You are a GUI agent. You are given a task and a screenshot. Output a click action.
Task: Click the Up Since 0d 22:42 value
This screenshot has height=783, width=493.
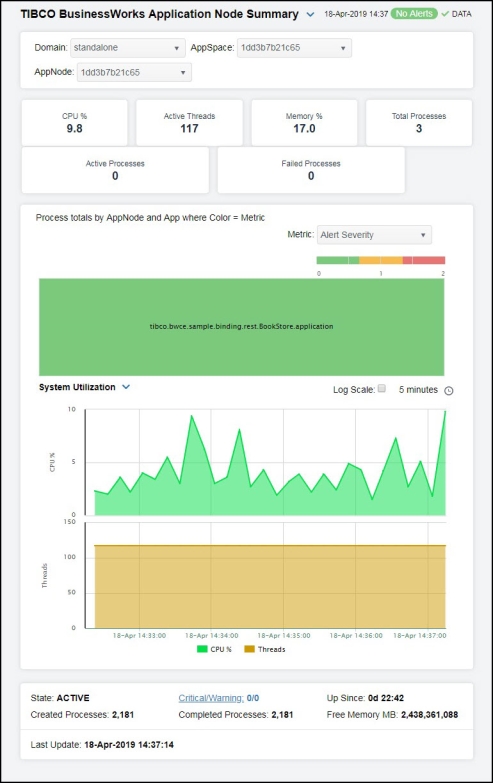(x=386, y=698)
